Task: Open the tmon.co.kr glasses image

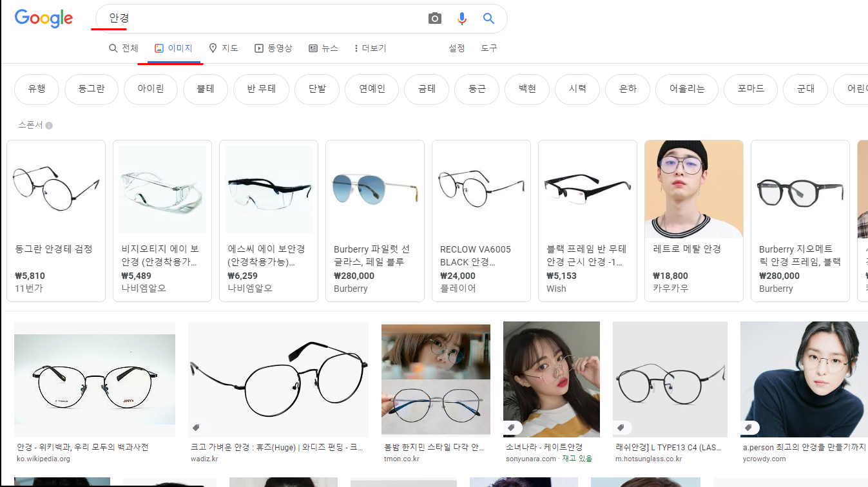Action: coord(436,379)
